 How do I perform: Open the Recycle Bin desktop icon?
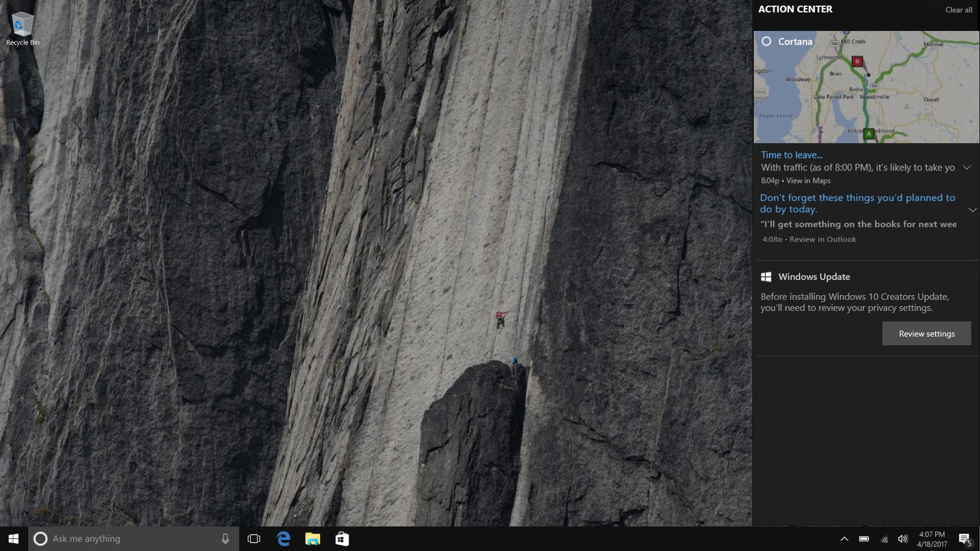click(22, 28)
